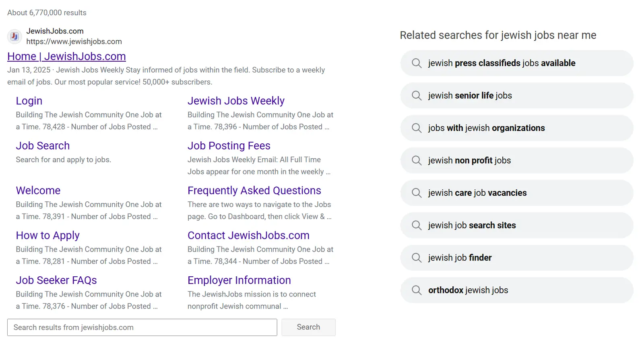Click magnifier icon beside 'jewish job search sites'
Image resolution: width=644 pixels, height=348 pixels.
coord(417,225)
